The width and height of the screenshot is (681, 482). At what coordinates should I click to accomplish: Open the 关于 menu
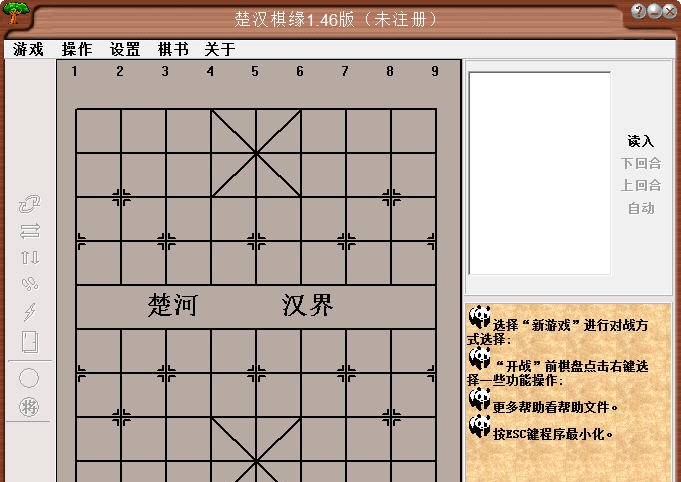(x=220, y=49)
